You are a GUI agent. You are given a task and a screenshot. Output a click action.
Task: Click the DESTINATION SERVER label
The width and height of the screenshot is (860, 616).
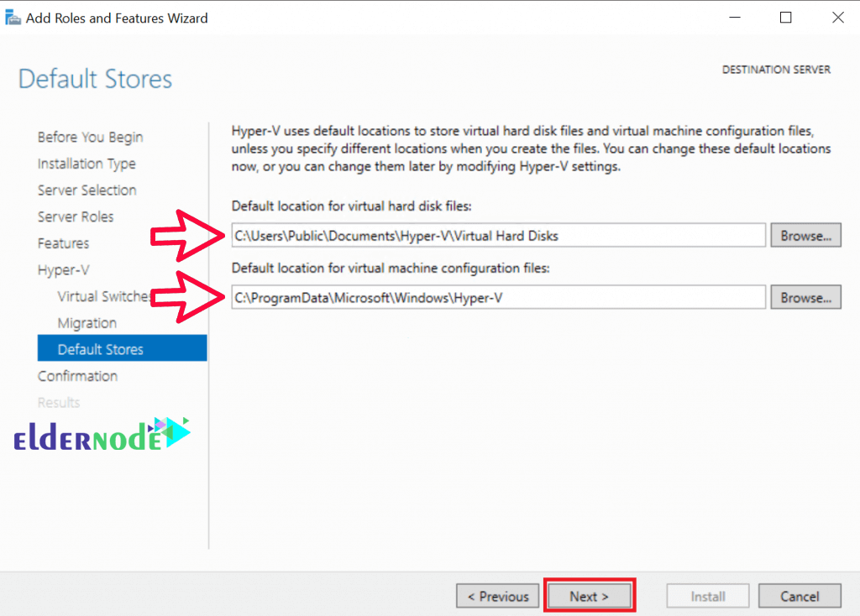pos(776,70)
